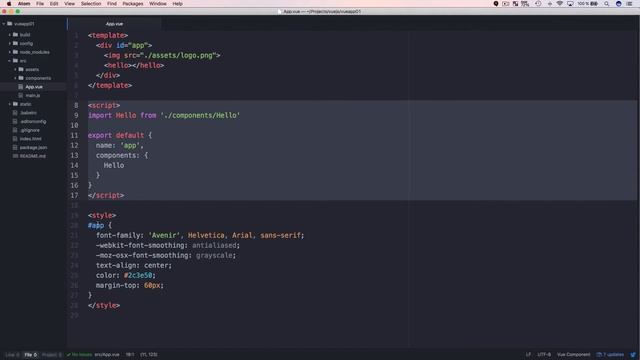
Task: Select the node_modules folder label
Action: pyautogui.click(x=35, y=52)
